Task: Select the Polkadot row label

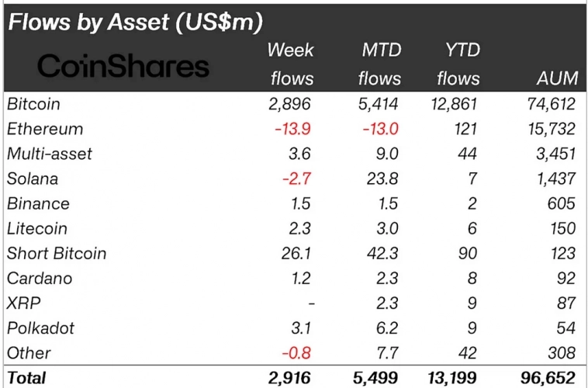Action: click(x=39, y=327)
